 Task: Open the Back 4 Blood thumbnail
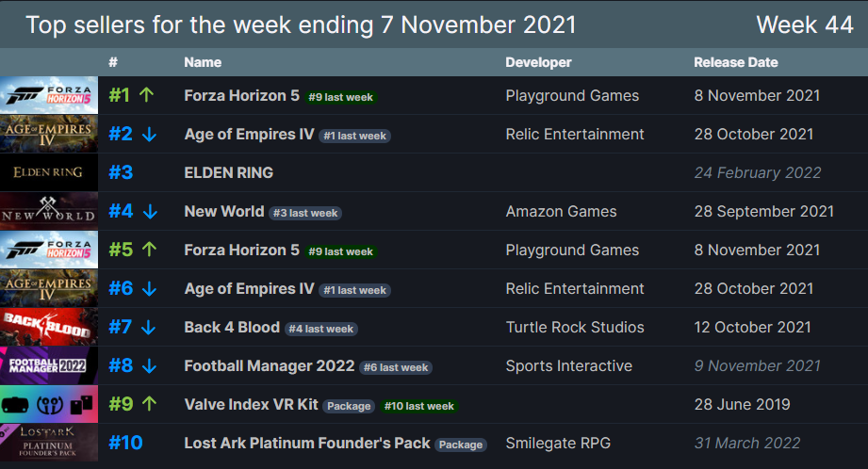coord(49,327)
